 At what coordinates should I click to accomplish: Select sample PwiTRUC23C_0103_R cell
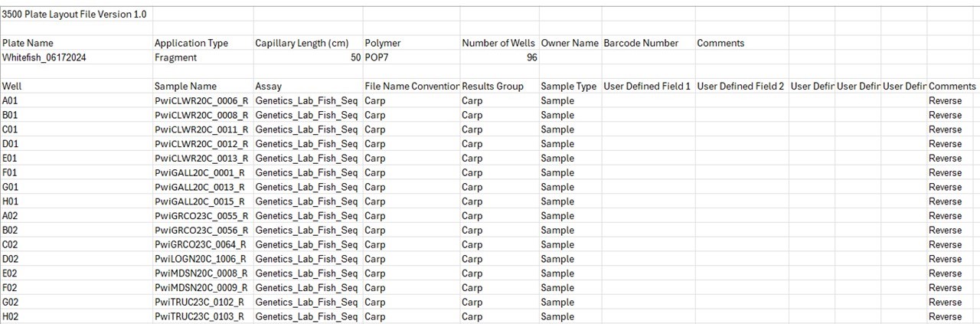(203, 316)
